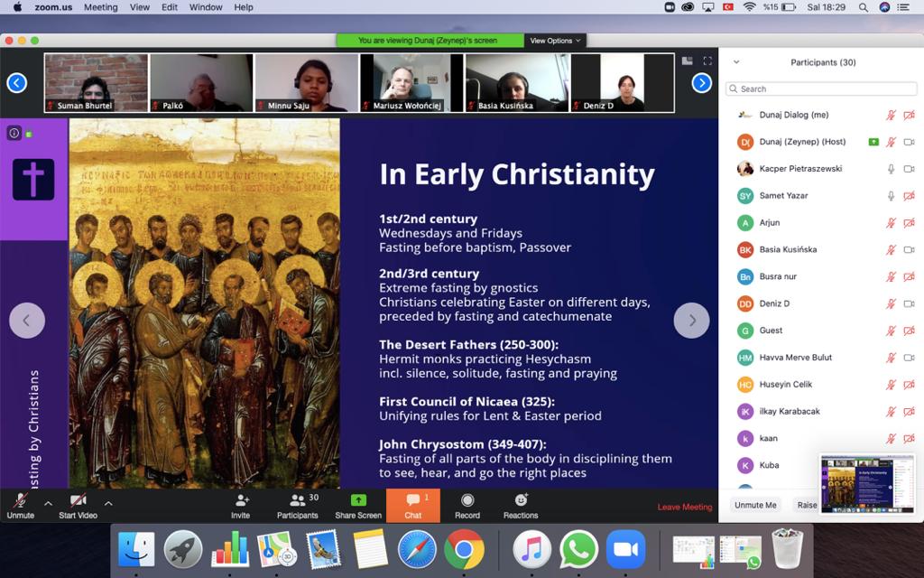
Task: Show previous video thumbnails with left arrow
Action: (x=17, y=82)
